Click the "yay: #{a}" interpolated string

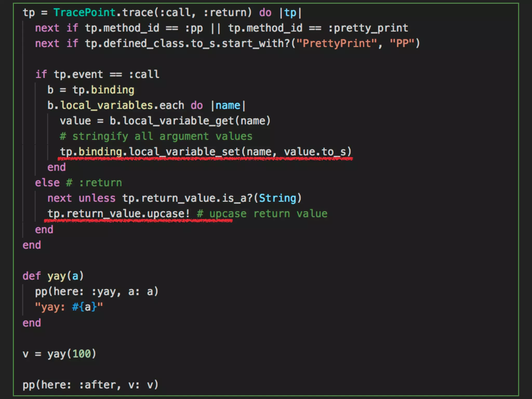(69, 307)
